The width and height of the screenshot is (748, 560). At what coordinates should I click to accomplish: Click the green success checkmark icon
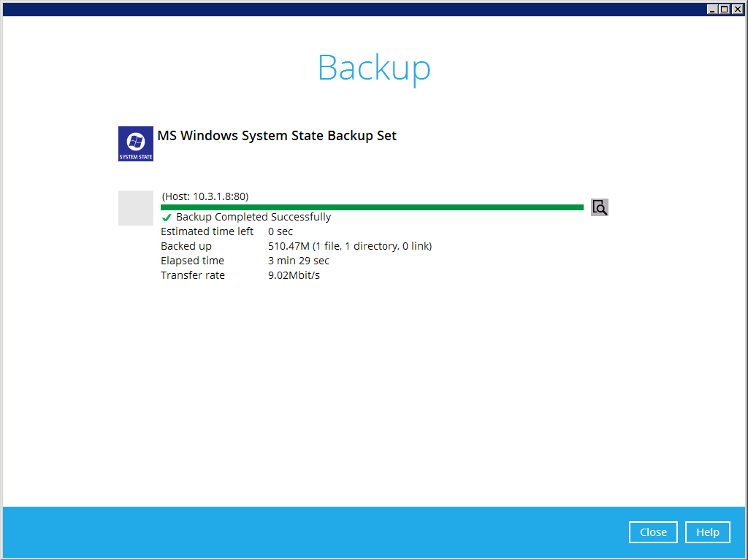167,218
